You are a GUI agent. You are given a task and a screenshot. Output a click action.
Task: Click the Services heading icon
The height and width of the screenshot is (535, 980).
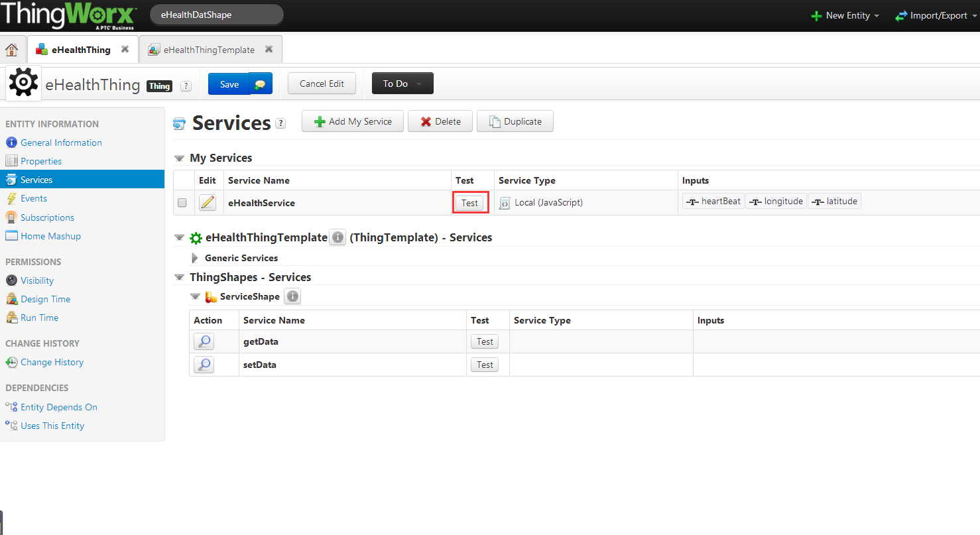pos(179,124)
